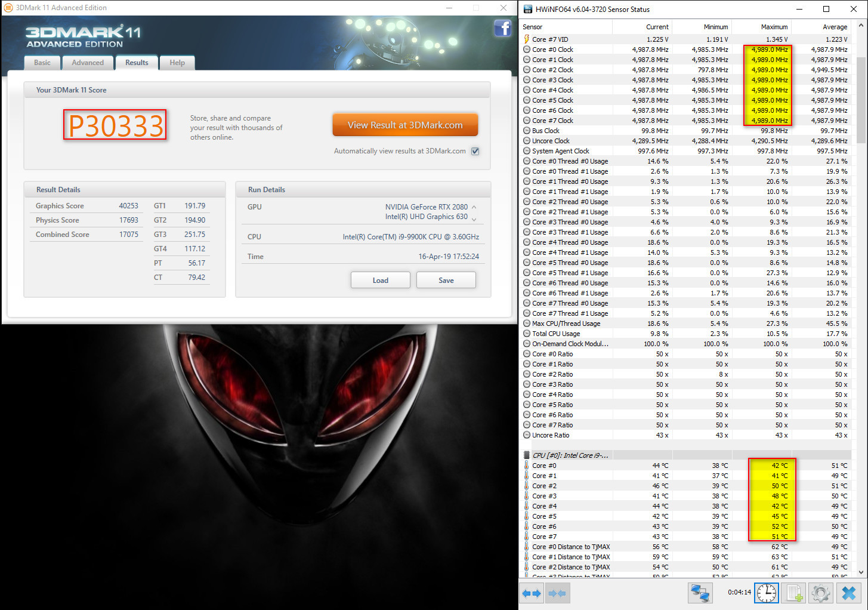Click View Result at 3DMark.com
Image resolution: width=868 pixels, height=610 pixels.
[x=406, y=125]
